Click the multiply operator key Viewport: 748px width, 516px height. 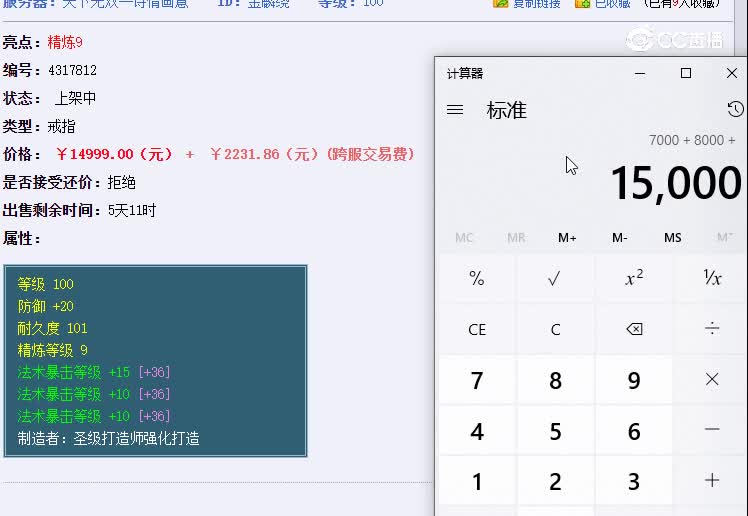pyautogui.click(x=712, y=380)
